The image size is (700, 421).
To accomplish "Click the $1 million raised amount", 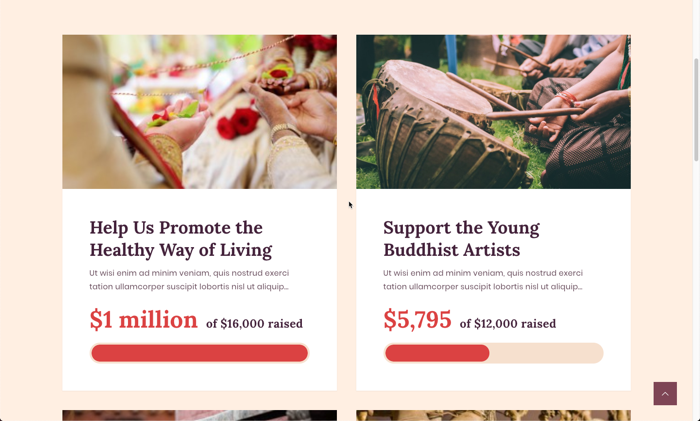I will 143,320.
